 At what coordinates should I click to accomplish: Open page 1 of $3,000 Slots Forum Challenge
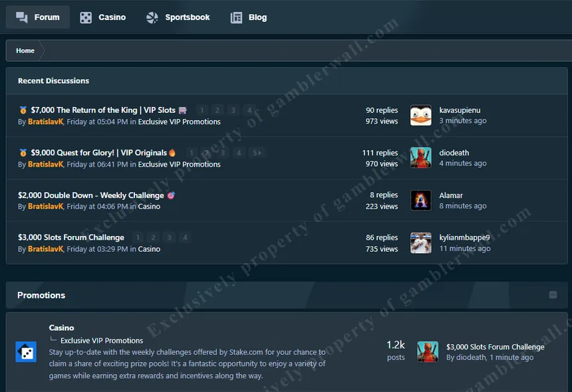point(138,237)
